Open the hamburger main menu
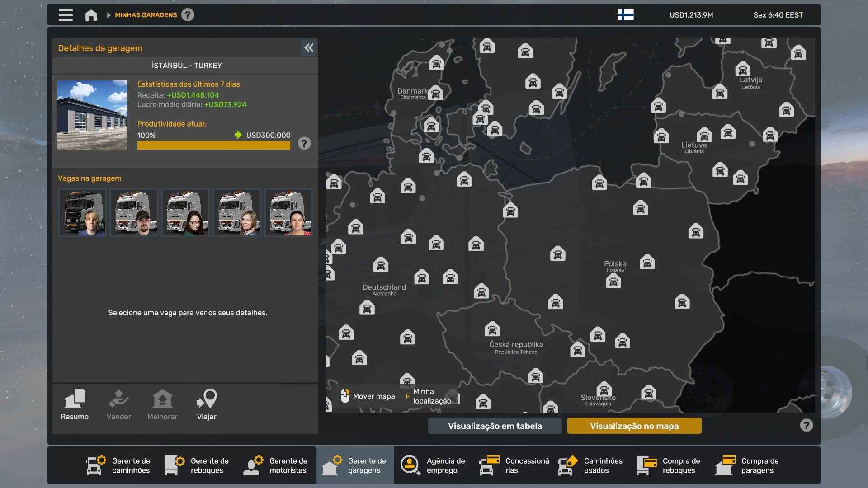Image resolution: width=868 pixels, height=488 pixels. [x=66, y=15]
